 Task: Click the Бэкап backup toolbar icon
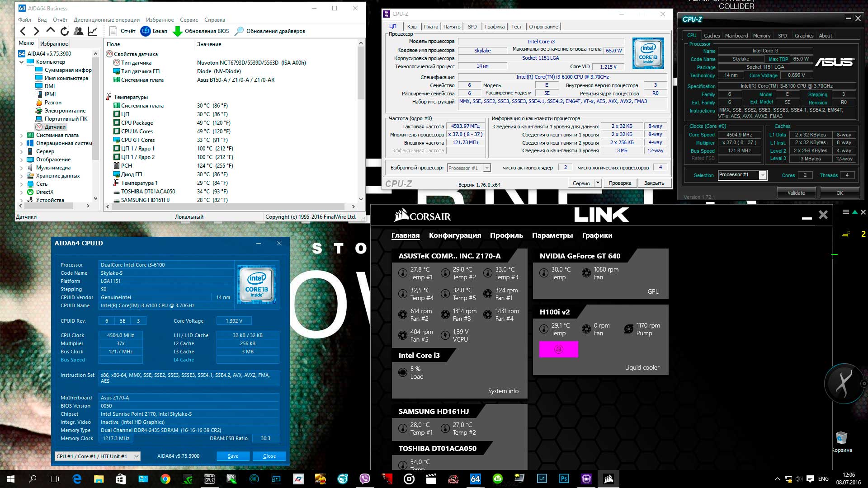[x=146, y=31]
